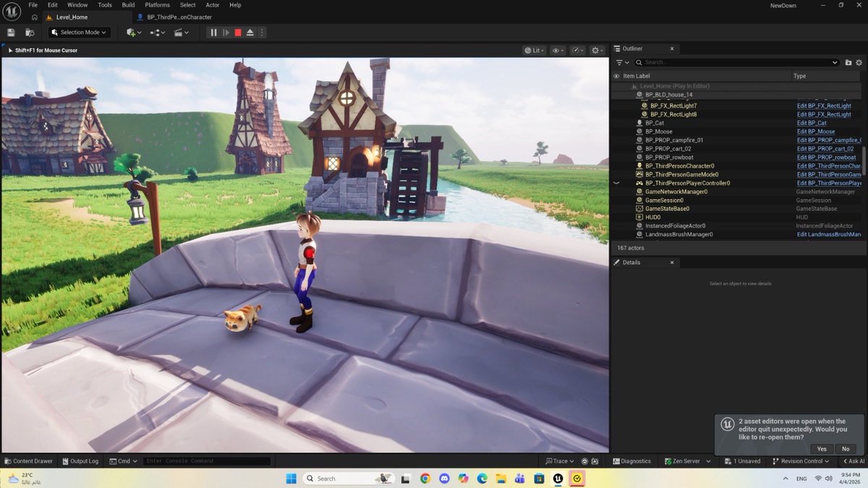This screenshot has height=488, width=868.
Task: Click the Windows Start button
Action: point(291,479)
